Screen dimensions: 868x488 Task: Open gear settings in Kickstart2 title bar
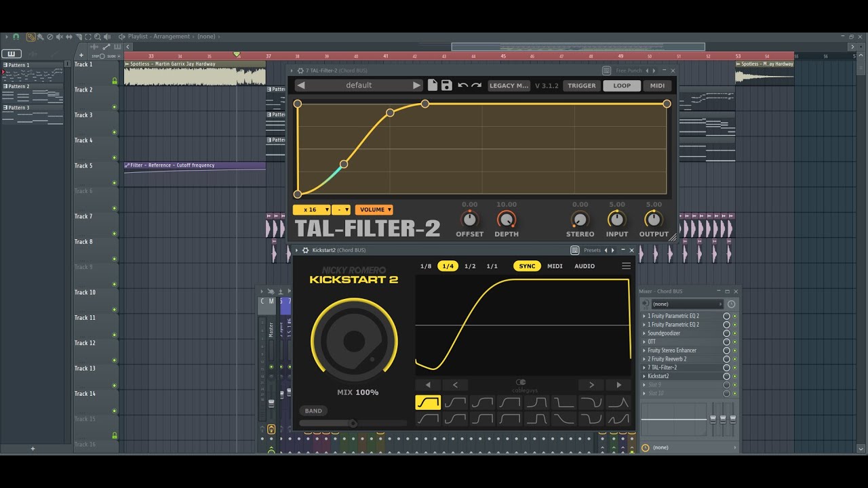click(306, 250)
